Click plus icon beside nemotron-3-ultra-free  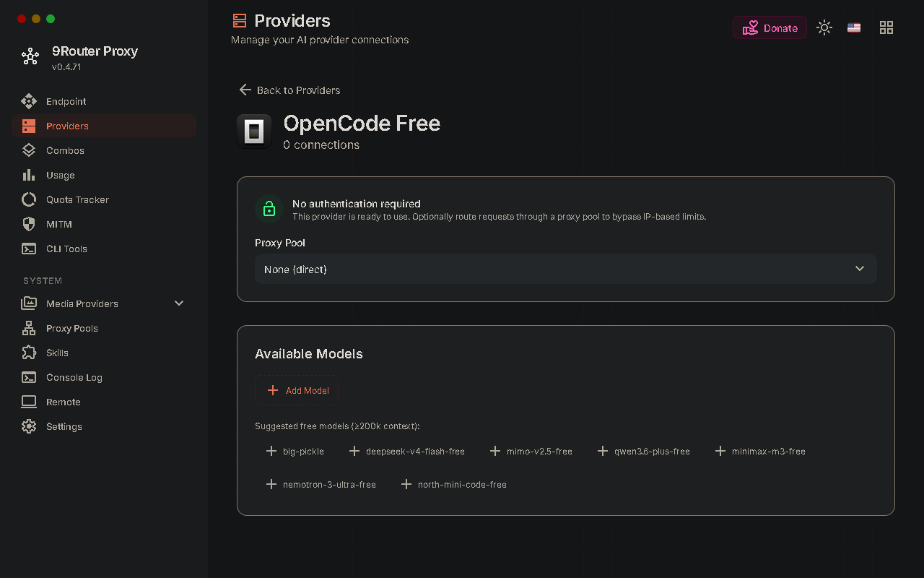coord(271,484)
